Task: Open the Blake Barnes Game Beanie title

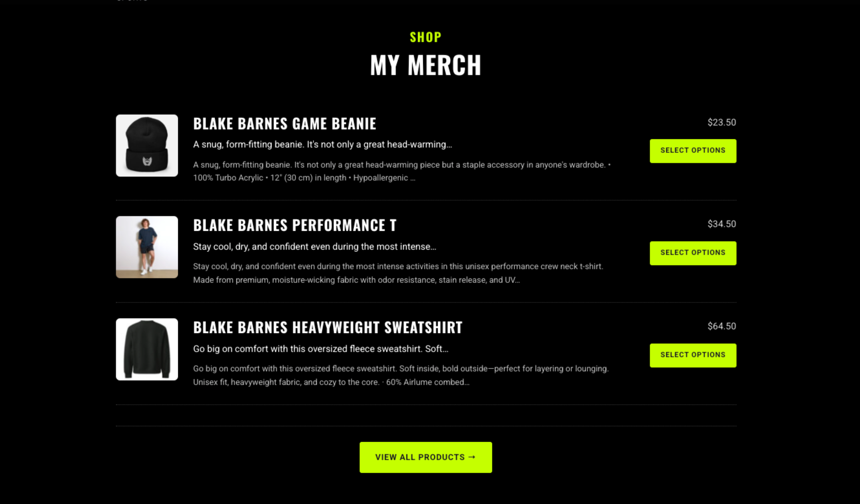Action: [285, 124]
